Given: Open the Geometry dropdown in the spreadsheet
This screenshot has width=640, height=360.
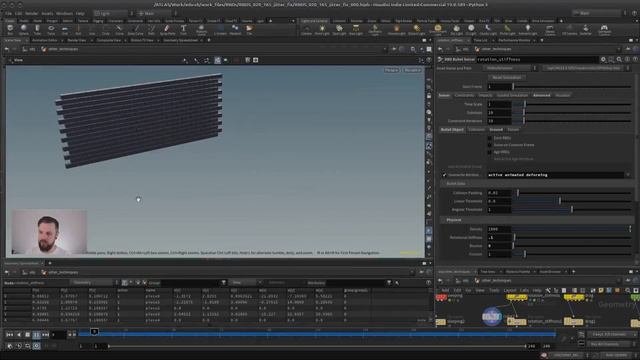Looking at the screenshot, I should coord(93,282).
